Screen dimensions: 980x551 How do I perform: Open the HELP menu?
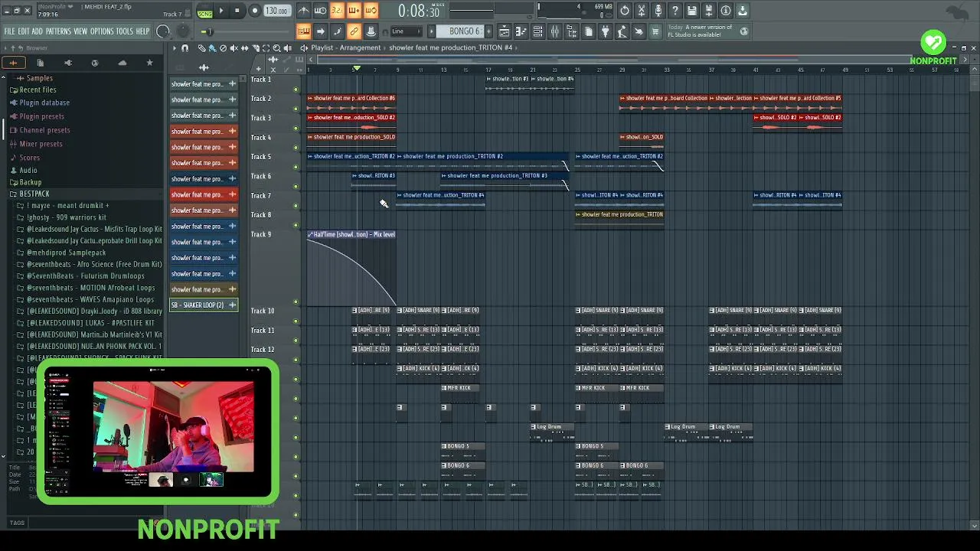pos(142,31)
